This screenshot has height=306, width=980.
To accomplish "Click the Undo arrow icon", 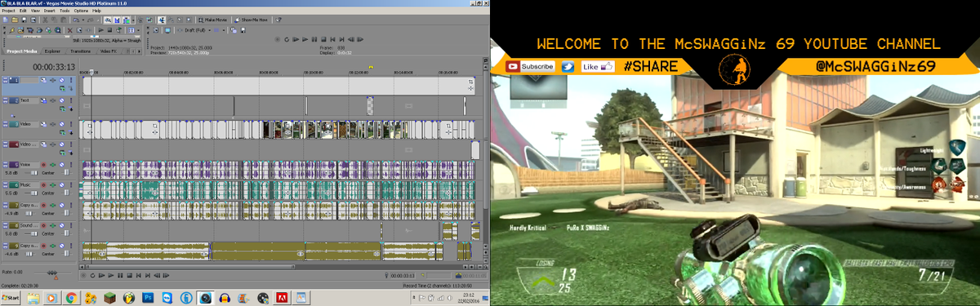I will coord(76,20).
